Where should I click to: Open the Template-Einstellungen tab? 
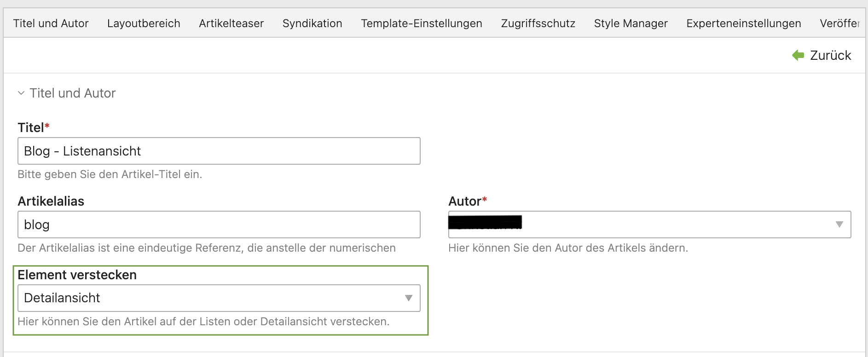click(x=421, y=23)
